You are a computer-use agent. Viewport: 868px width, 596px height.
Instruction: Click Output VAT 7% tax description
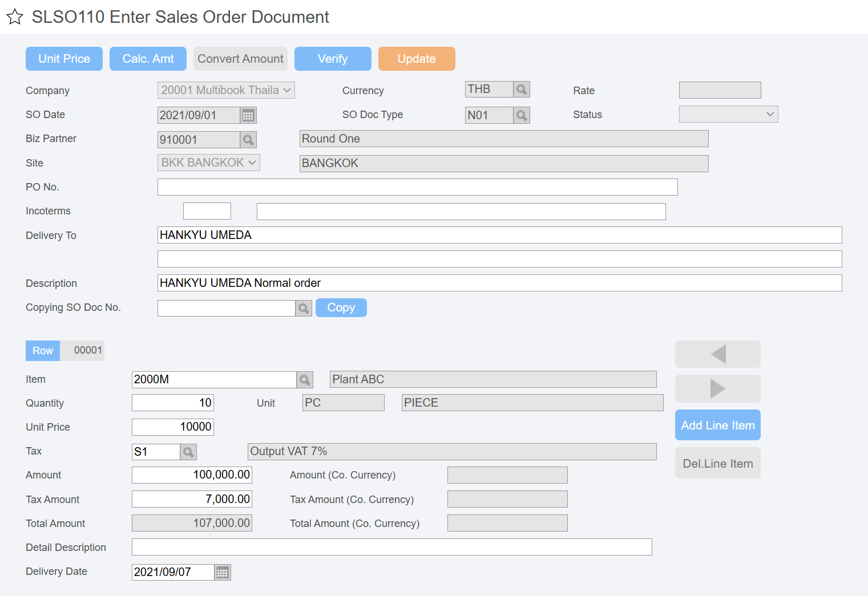pos(452,452)
